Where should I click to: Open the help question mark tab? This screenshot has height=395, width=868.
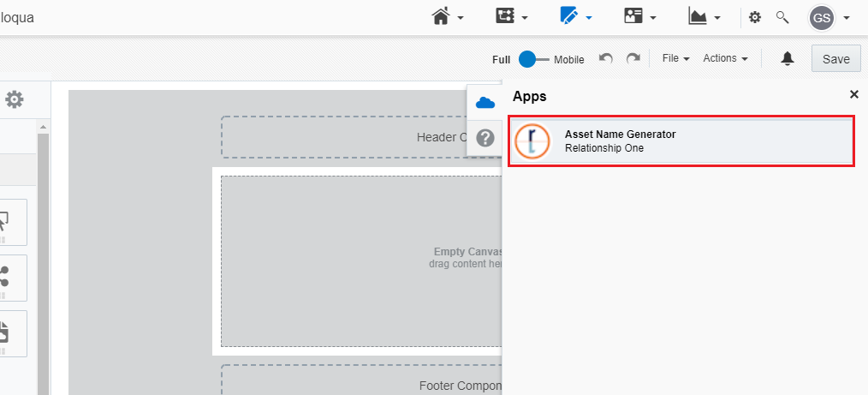pyautogui.click(x=485, y=137)
